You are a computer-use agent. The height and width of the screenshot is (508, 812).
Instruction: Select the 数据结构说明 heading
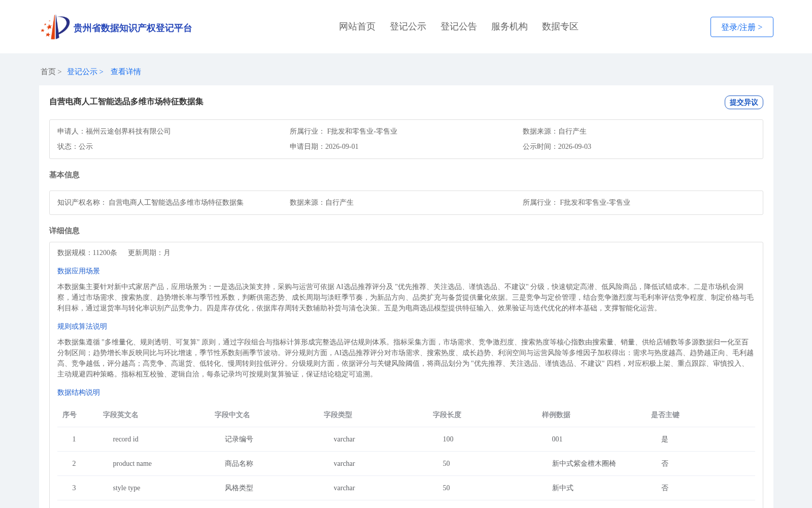tap(79, 392)
